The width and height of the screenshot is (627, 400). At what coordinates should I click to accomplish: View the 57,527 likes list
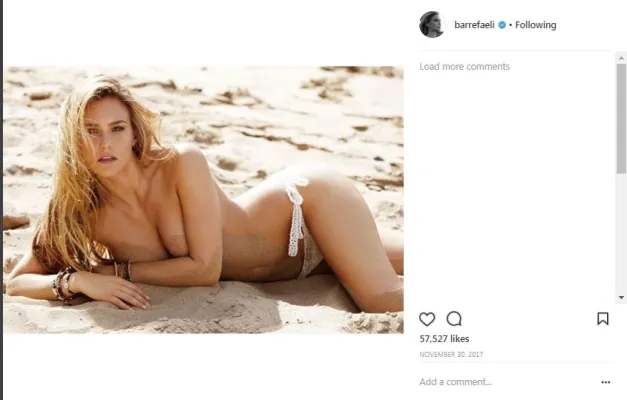coord(444,339)
